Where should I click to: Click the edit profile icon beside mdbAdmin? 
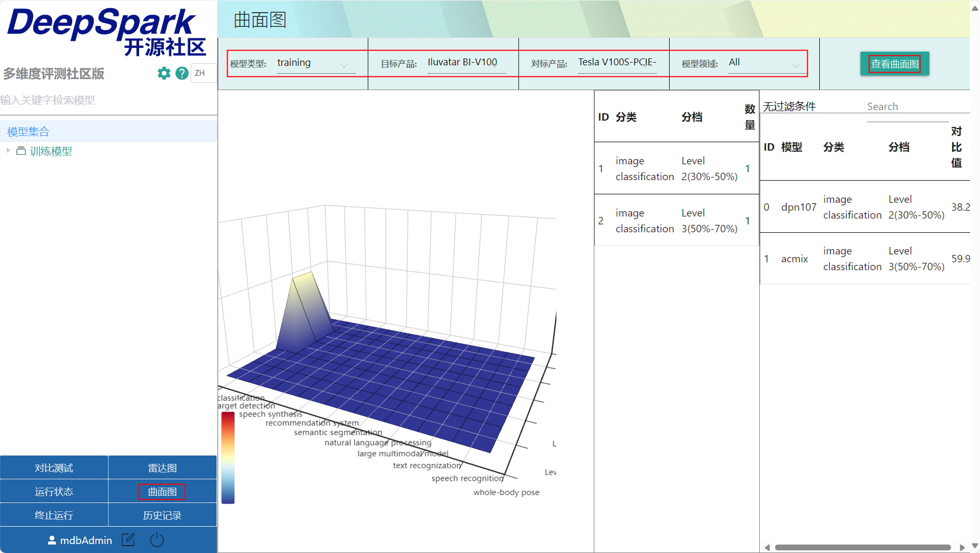click(128, 540)
